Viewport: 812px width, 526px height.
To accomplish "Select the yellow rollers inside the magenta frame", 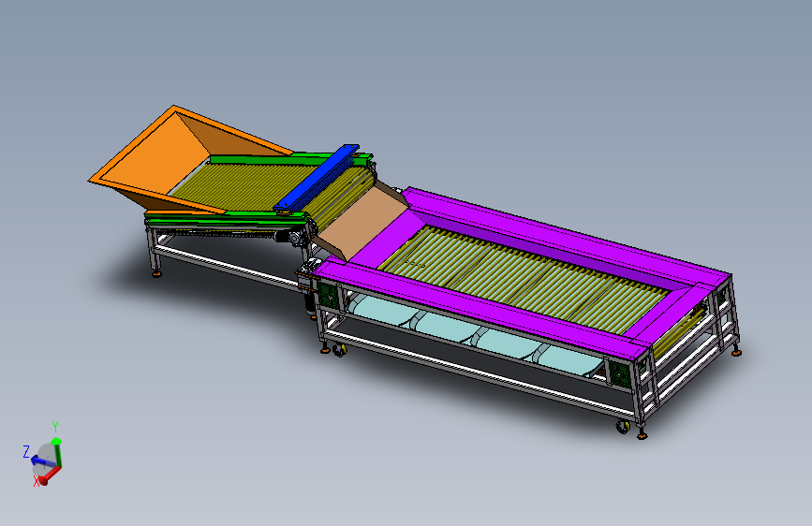I will tap(523, 280).
